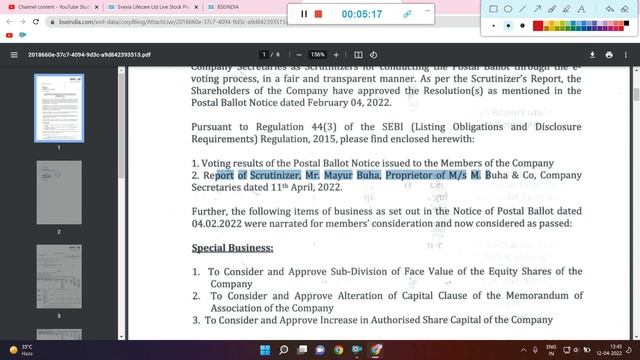Click the PDF page number field
The height and width of the screenshot is (360, 640).
coord(264,54)
